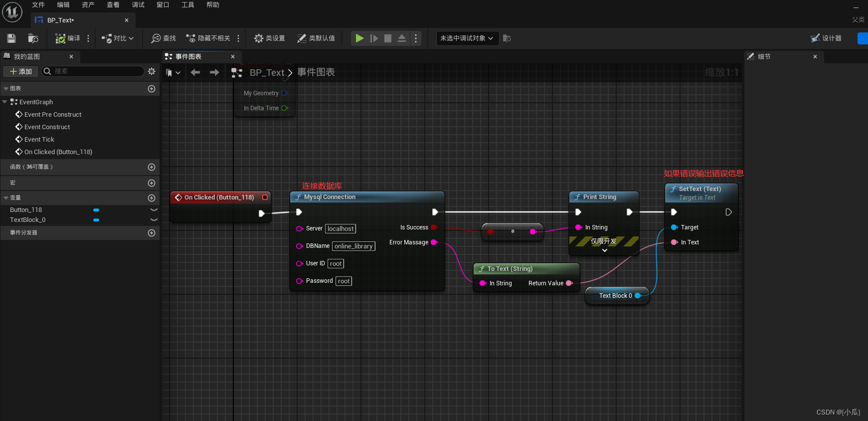Close the BP_Text tab
Screen dimensions: 868x421
pos(127,20)
